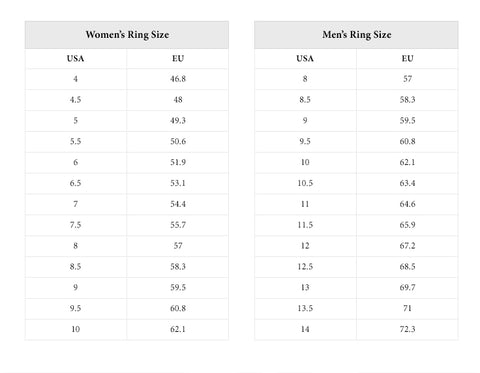Select the women's USA column heading
This screenshot has height=373, width=480.
(76, 59)
